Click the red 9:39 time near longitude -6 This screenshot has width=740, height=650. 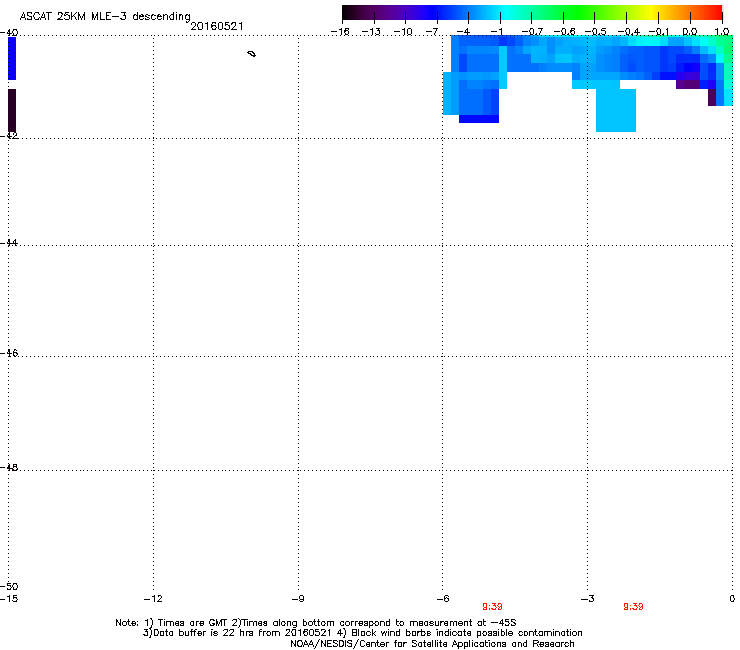click(x=492, y=607)
